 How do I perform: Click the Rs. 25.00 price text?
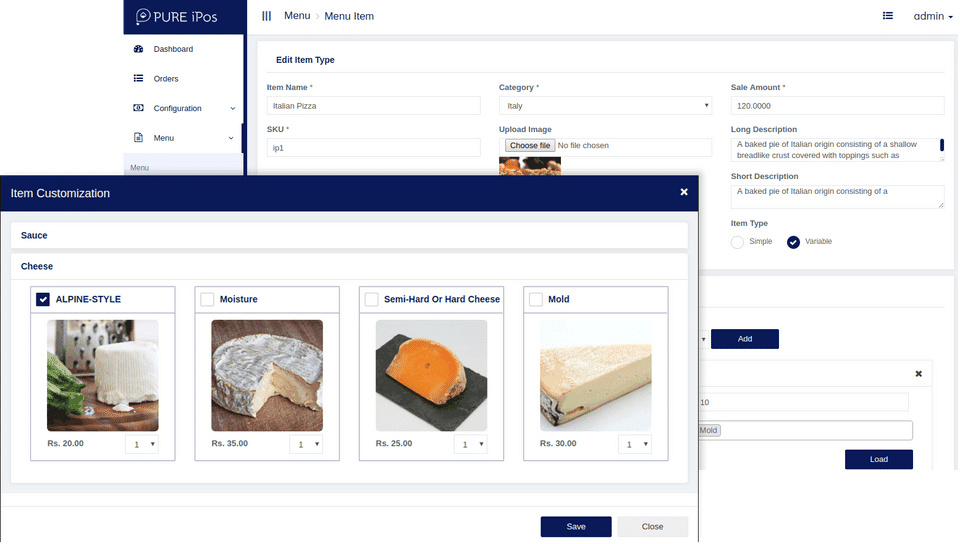tap(394, 444)
